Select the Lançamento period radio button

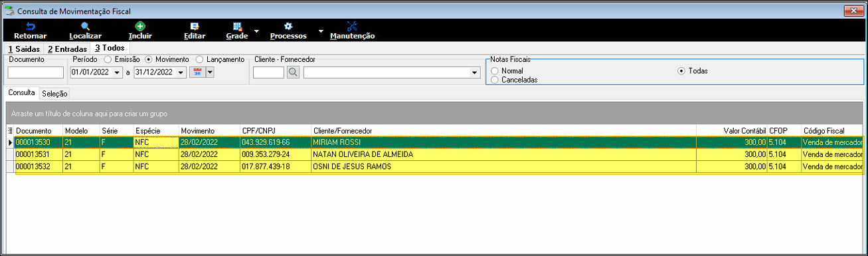click(x=199, y=59)
